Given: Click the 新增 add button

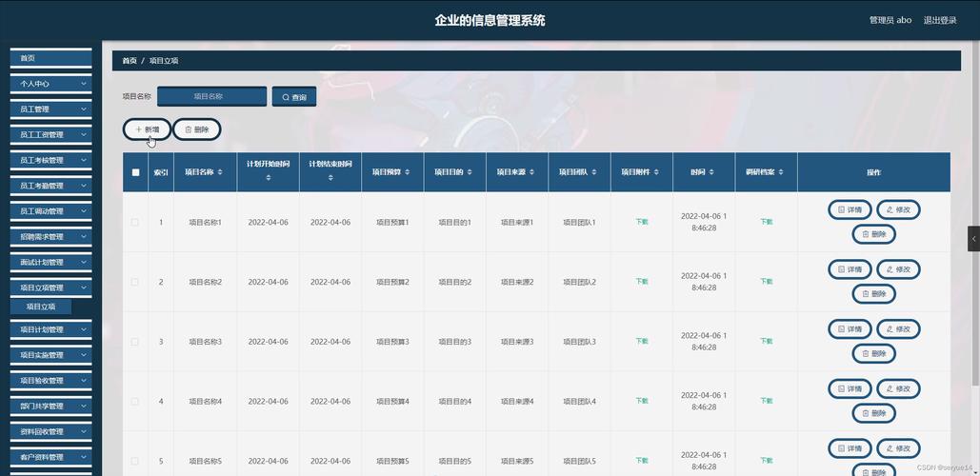Looking at the screenshot, I should [147, 129].
